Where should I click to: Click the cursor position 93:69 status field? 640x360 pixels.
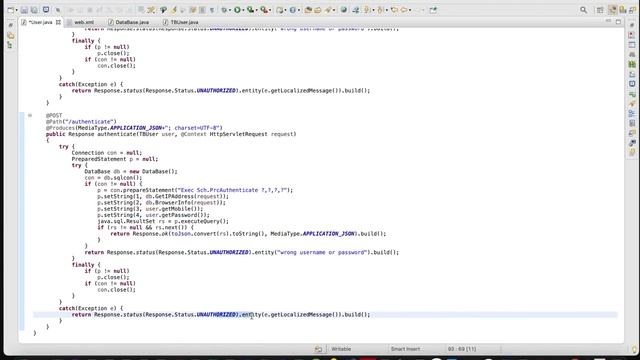462,349
